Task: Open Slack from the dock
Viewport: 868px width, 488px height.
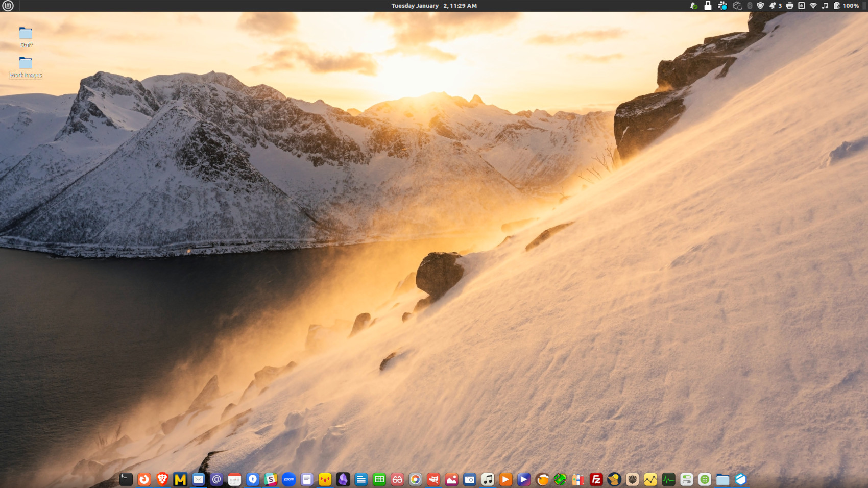Action: [x=271, y=479]
